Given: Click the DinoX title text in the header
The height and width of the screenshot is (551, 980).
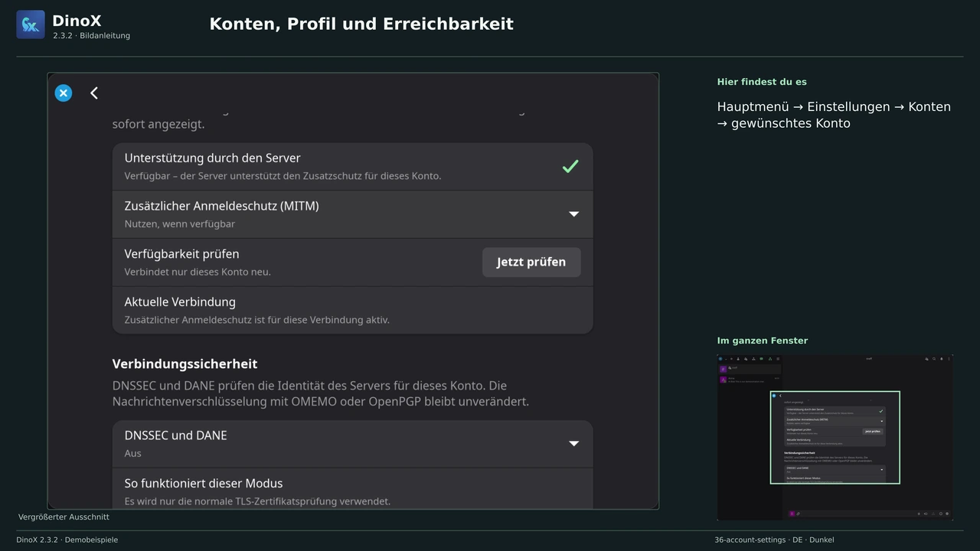Looking at the screenshot, I should [x=77, y=21].
